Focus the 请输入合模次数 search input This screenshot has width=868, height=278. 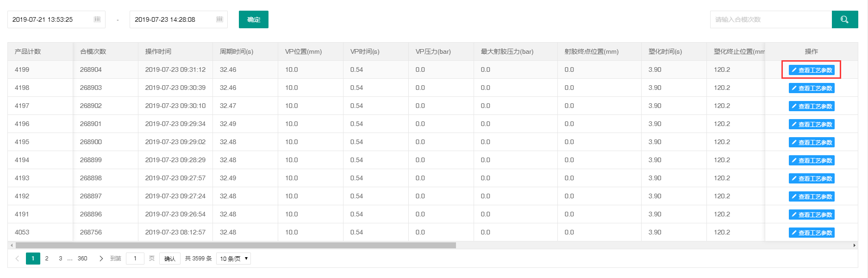pyautogui.click(x=771, y=19)
